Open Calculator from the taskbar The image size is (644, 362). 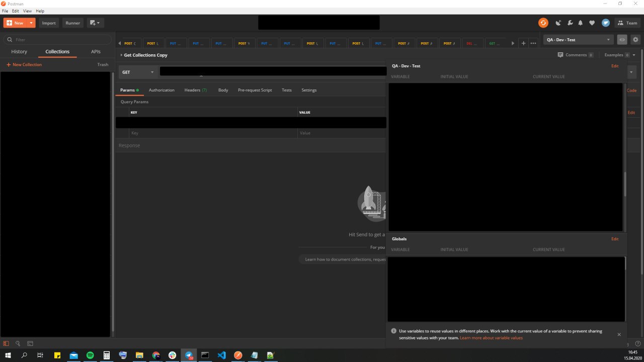[107, 355]
